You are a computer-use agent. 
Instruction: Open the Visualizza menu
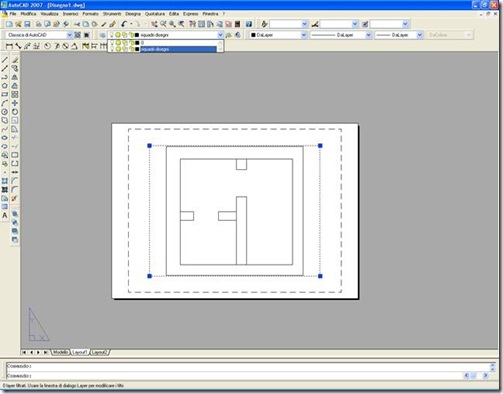click(x=49, y=14)
